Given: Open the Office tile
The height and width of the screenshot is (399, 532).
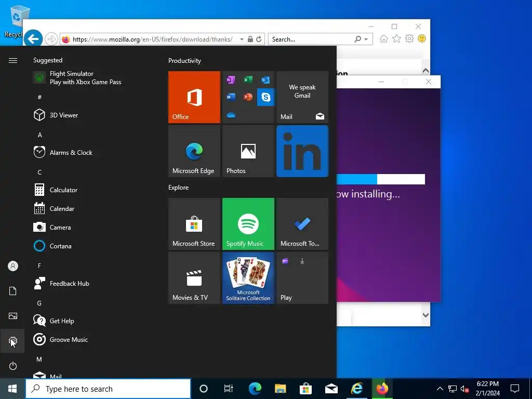Looking at the screenshot, I should click(x=194, y=97).
